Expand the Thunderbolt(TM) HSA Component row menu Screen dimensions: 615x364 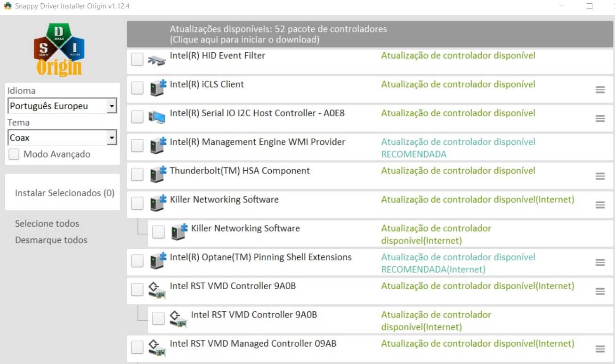[600, 176]
